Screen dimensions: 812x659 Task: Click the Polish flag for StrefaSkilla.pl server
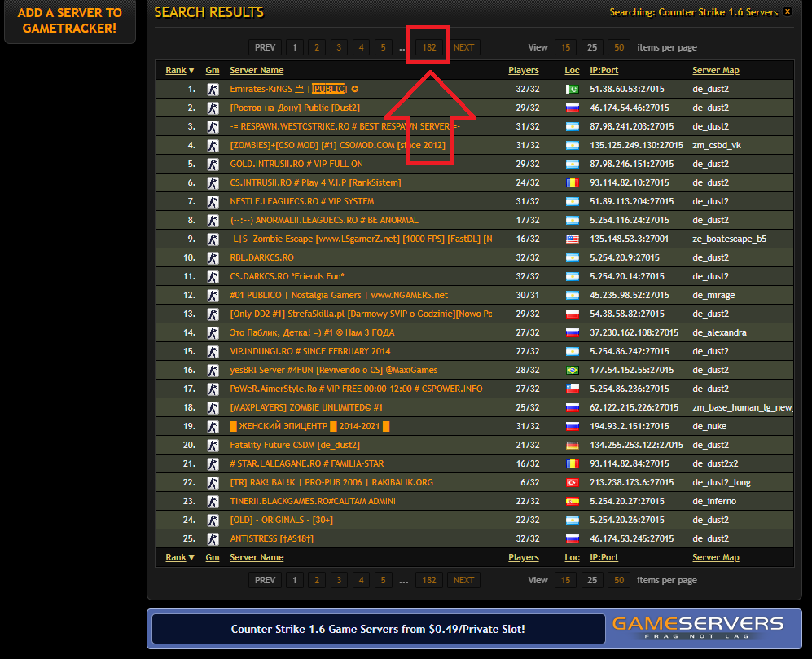[573, 314]
